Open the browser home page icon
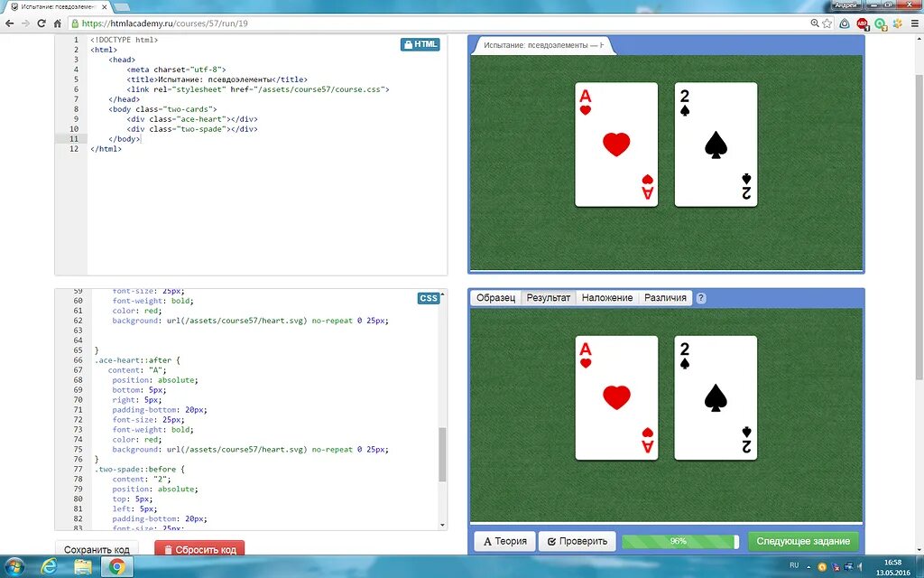Screen dimensions: 924x578 [57, 23]
